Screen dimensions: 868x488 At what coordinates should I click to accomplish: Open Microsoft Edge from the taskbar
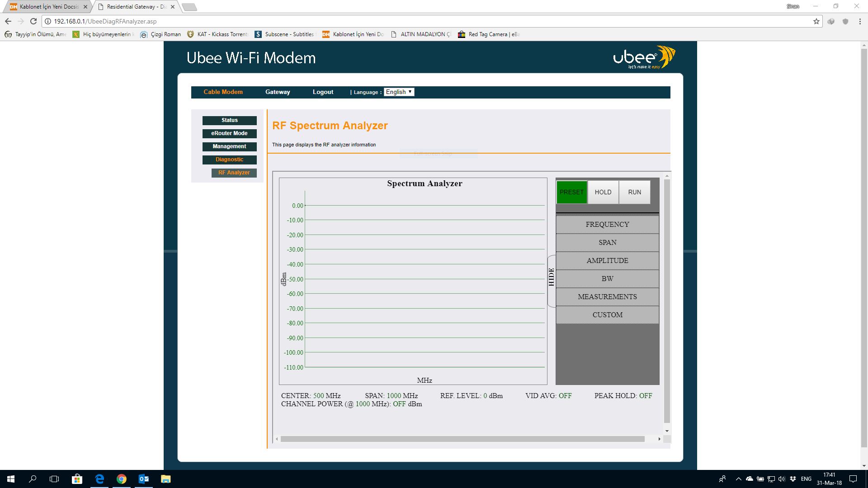coord(99,479)
